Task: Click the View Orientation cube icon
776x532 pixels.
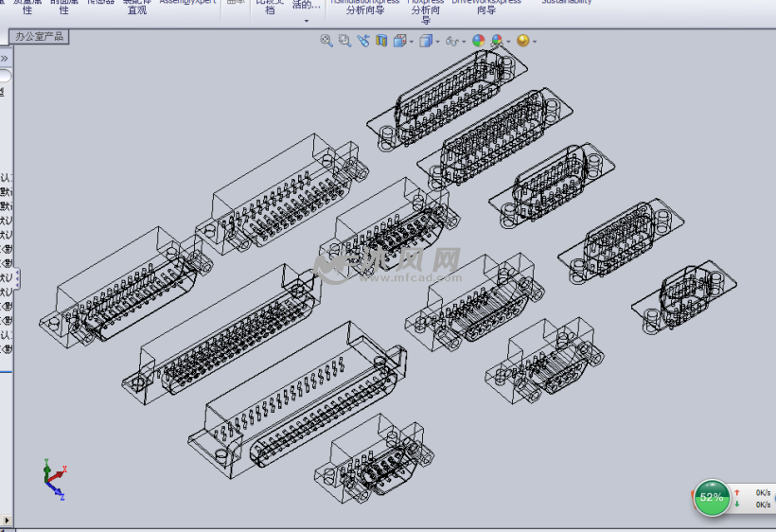Action: [399, 41]
